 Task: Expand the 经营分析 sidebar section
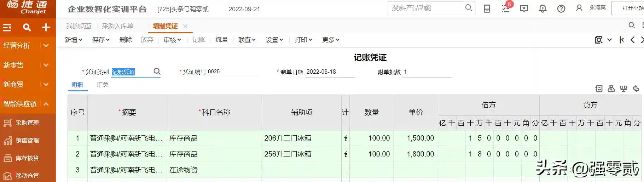[x=46, y=45]
